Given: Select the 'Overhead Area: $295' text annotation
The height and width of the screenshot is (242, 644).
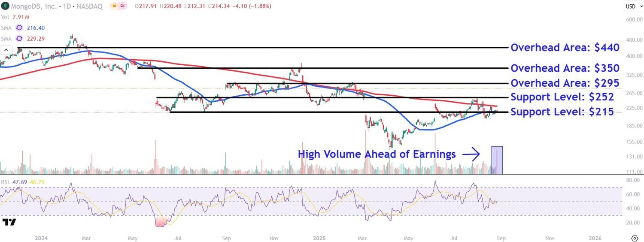Looking at the screenshot, I should 565,83.
